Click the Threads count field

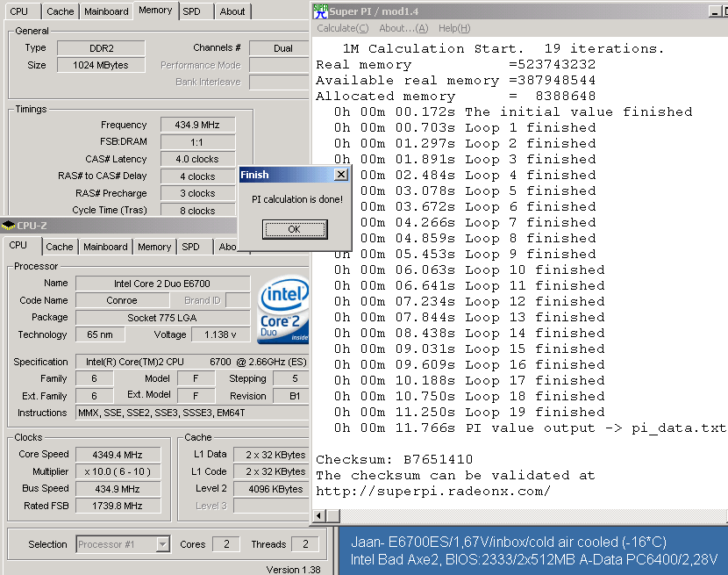(305, 544)
